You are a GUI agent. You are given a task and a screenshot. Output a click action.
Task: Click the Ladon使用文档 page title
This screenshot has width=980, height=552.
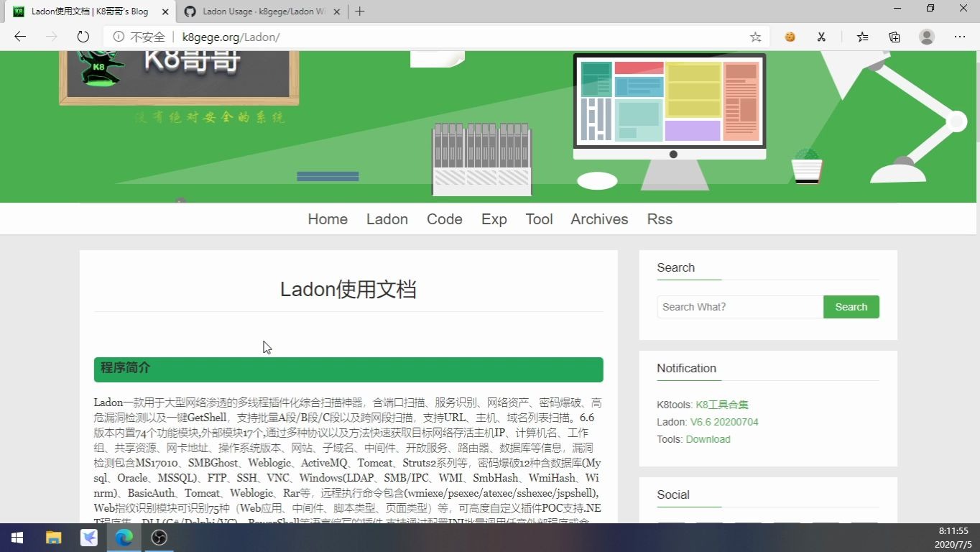point(348,289)
